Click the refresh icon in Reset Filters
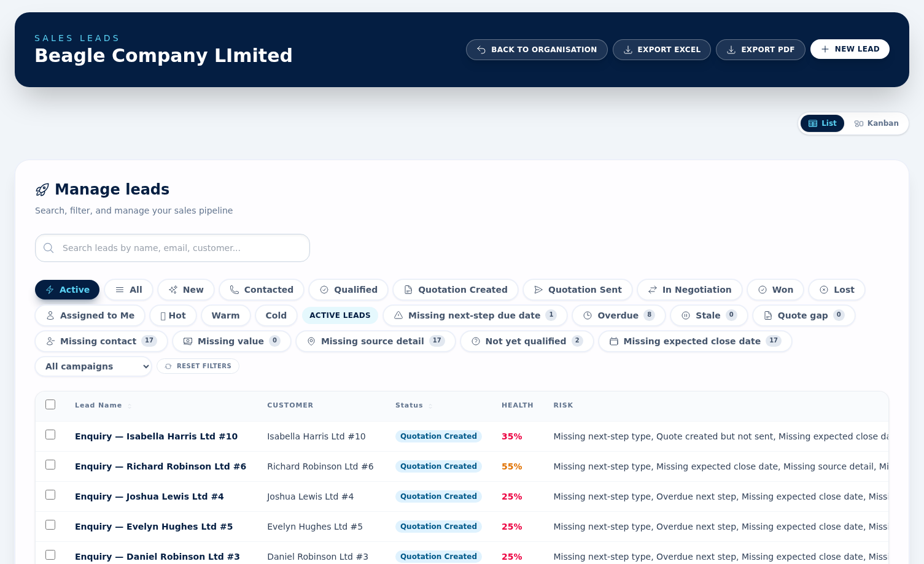Viewport: 924px width, 564px height. click(168, 366)
